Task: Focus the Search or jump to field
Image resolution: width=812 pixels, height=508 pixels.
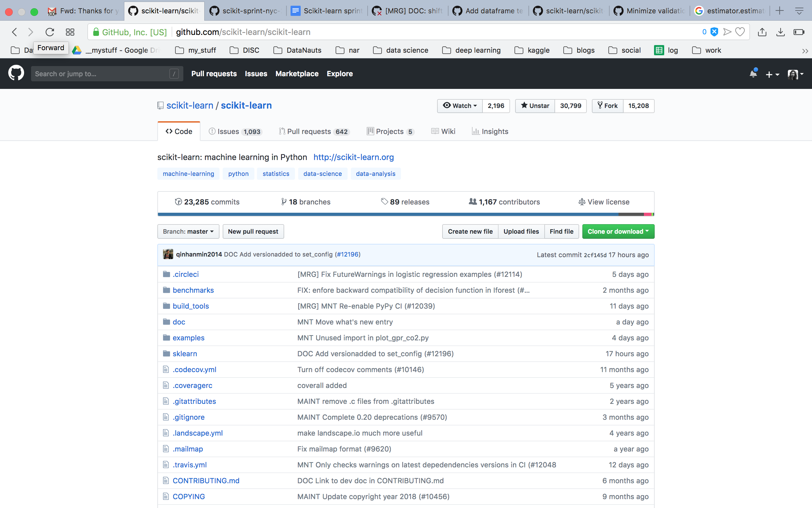Action: point(107,74)
